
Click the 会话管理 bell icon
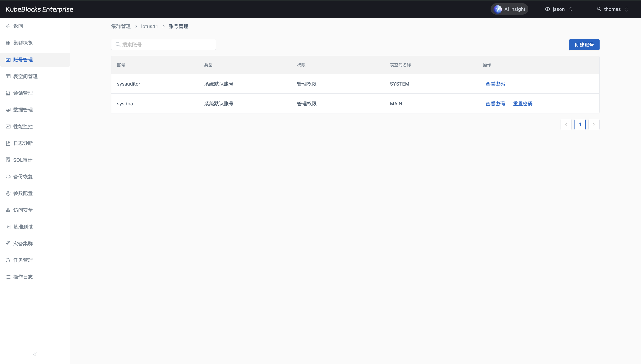pos(8,93)
